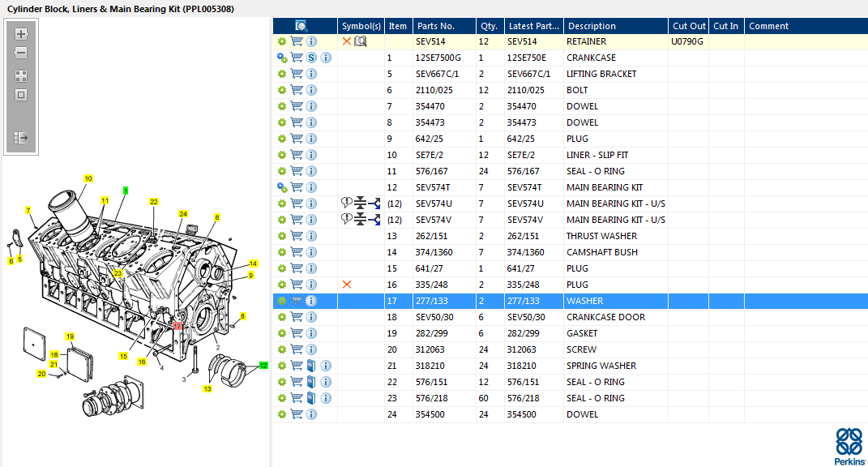Sort by the Parts No. column header

tap(444, 26)
